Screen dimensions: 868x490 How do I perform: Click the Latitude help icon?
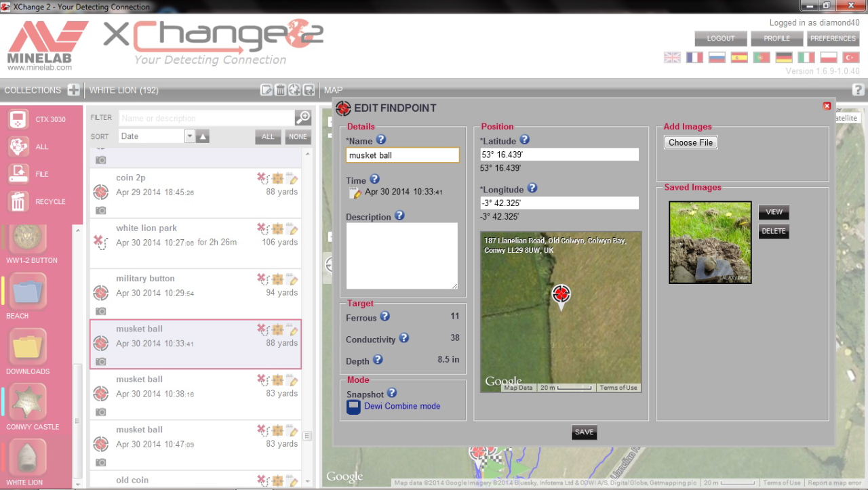coord(524,140)
